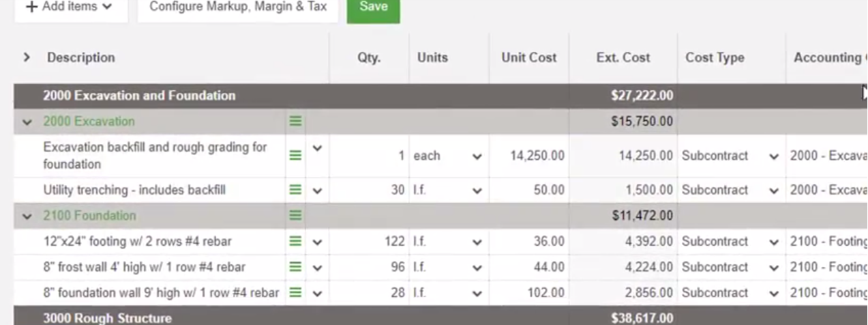Click hamburger icon for 2100 Foundation group

pos(295,216)
